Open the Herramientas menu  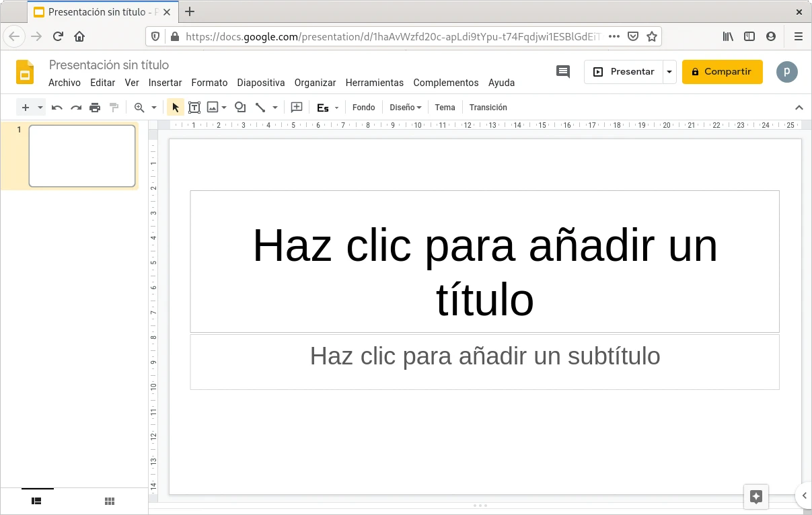(374, 83)
